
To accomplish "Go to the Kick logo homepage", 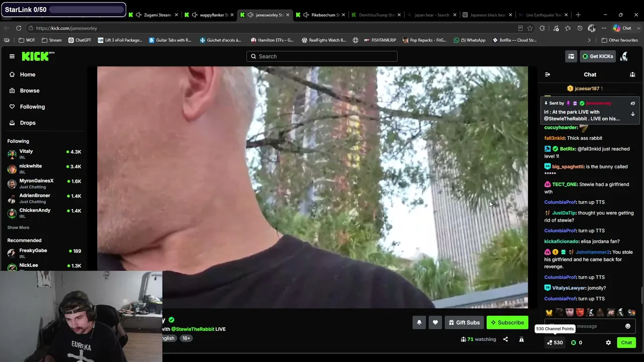I will point(38,56).
